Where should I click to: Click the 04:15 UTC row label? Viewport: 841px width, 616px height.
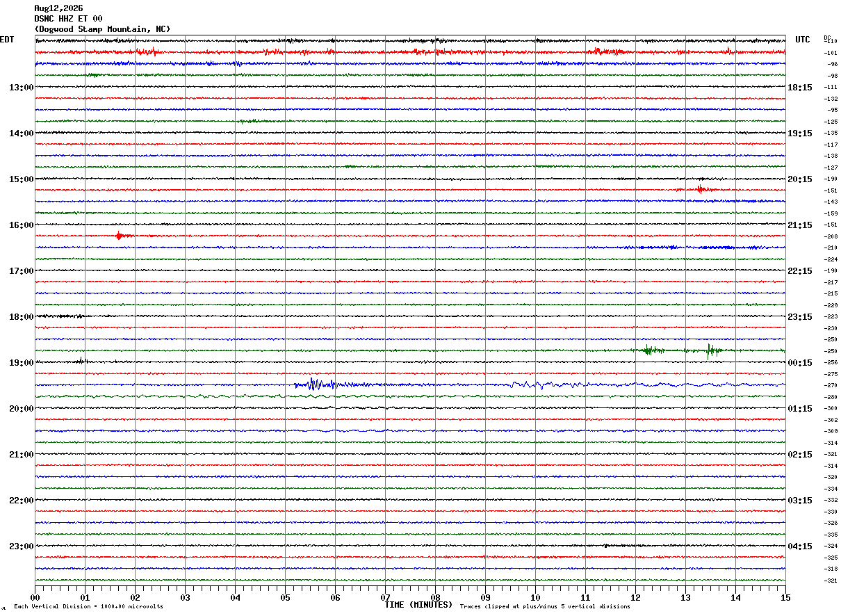800,546
